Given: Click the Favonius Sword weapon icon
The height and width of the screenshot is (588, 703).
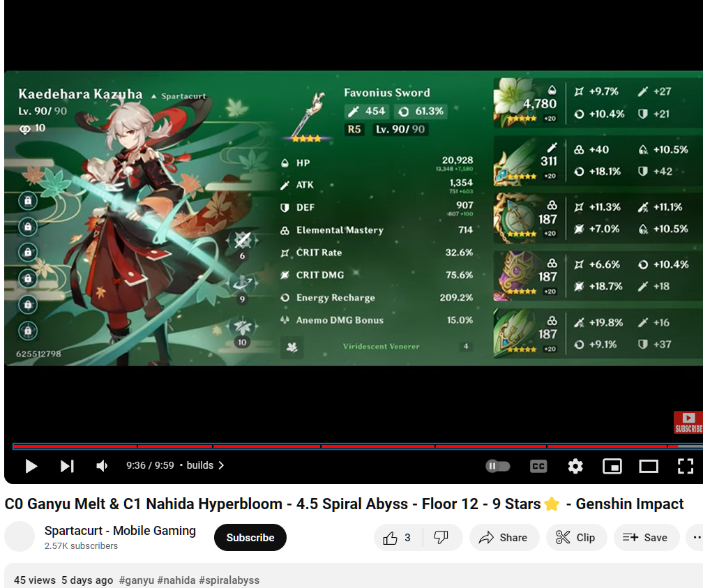Looking at the screenshot, I should click(x=308, y=116).
